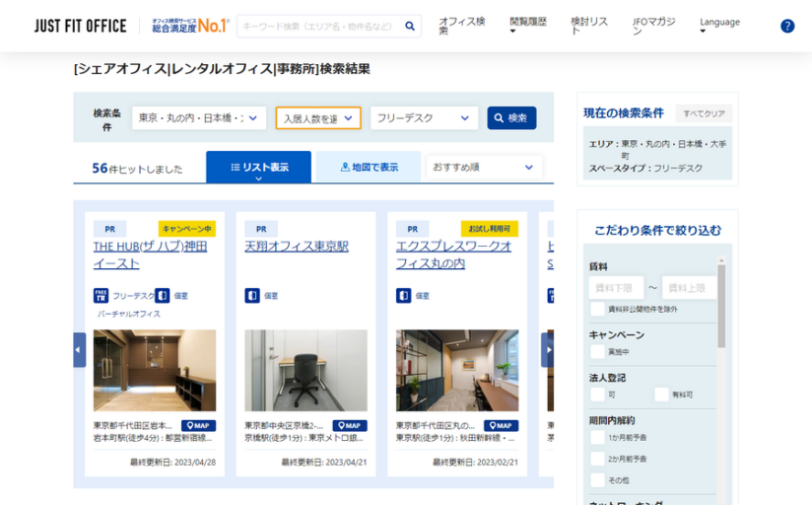Slide carousel to the previous cards
Image resolution: width=812 pixels, height=505 pixels.
[79, 350]
